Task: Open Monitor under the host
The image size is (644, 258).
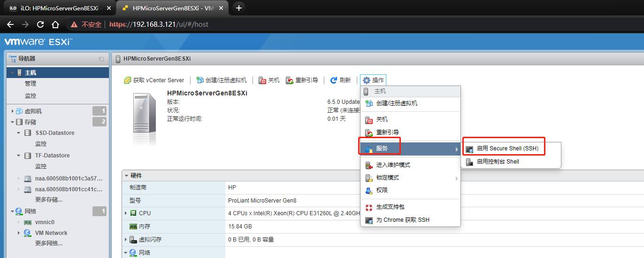Action: pos(31,95)
